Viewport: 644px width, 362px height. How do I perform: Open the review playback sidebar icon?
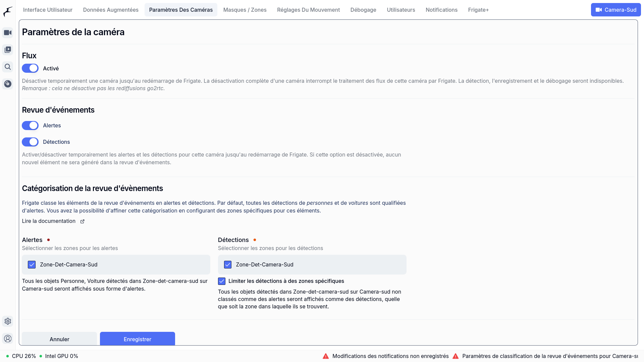tap(8, 50)
